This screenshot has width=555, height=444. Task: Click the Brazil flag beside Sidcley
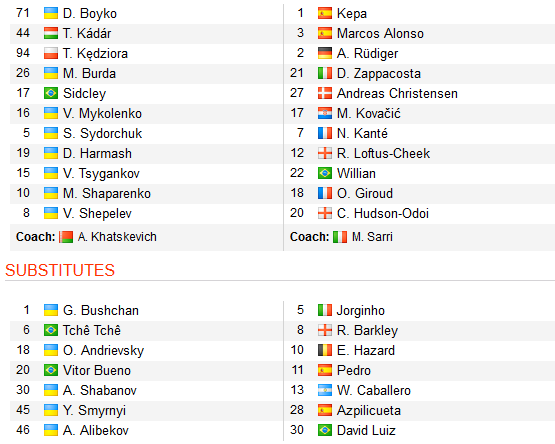coord(51,93)
